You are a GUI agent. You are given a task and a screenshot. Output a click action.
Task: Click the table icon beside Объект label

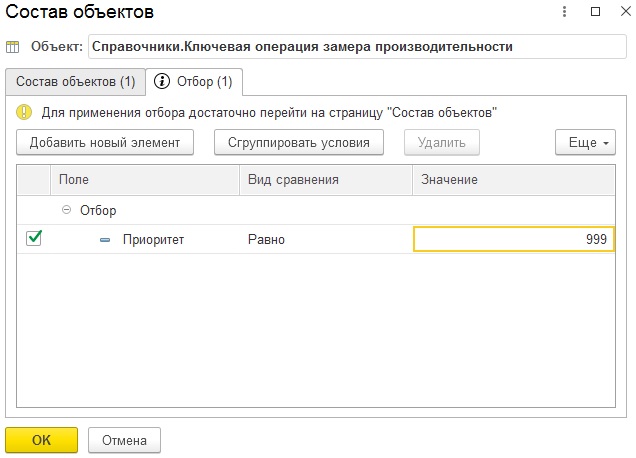point(13,47)
